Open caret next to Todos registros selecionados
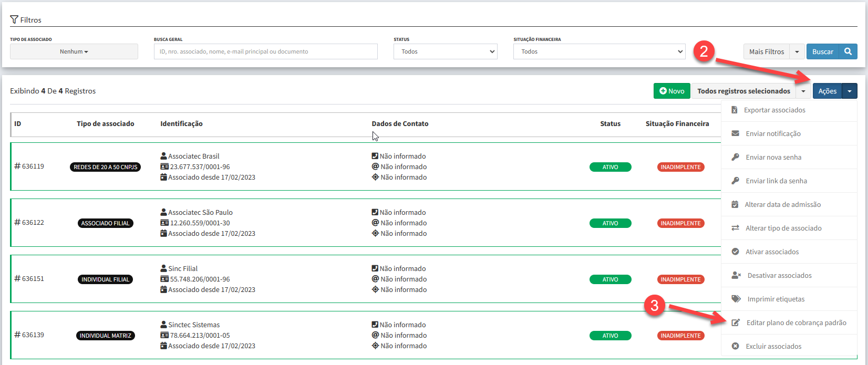Viewport: 868px width, 365px height. 803,91
